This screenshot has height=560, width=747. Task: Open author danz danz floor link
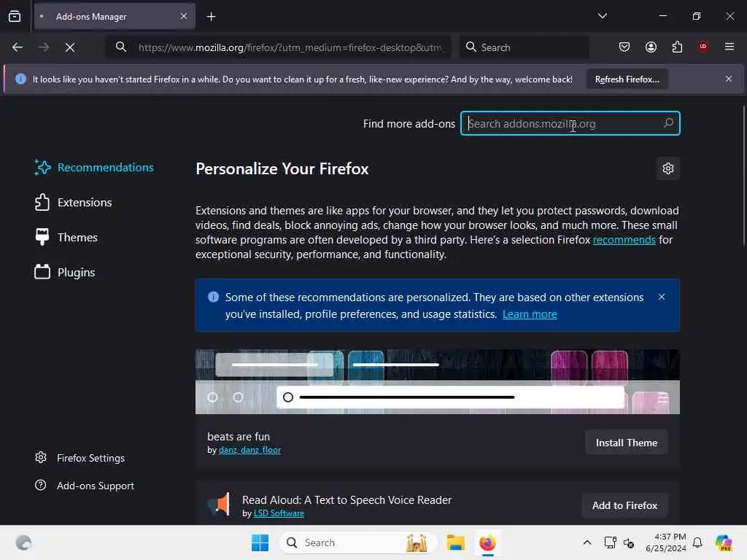tap(249, 450)
